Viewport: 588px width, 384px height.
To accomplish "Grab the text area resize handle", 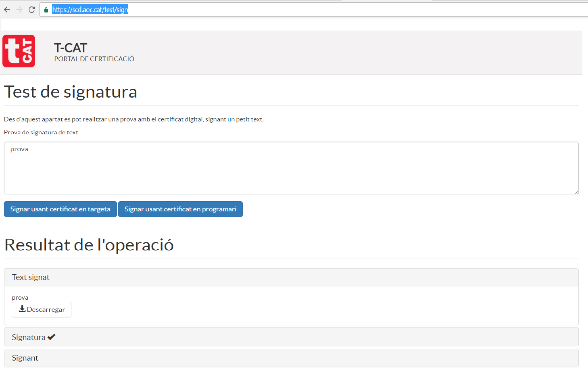I will coord(576,192).
